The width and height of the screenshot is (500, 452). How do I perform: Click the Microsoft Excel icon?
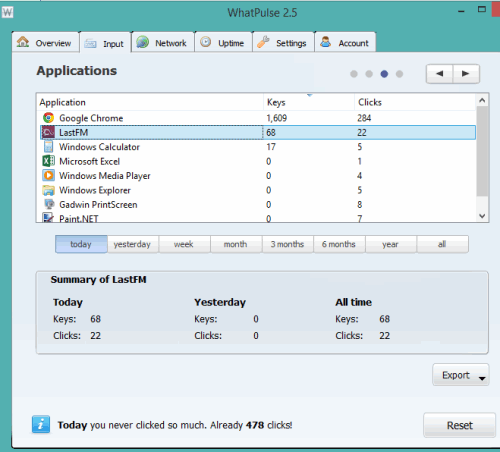pos(48,161)
